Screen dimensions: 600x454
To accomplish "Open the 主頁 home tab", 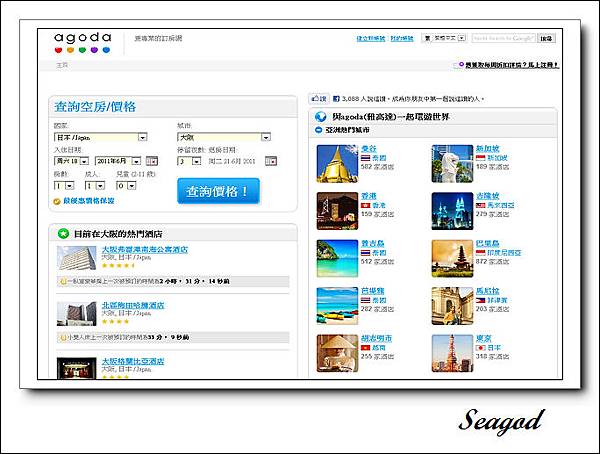I will (62, 65).
